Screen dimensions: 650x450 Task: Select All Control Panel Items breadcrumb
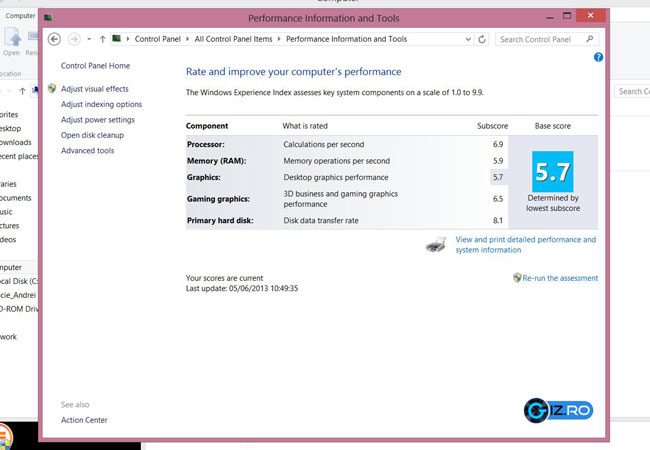tap(233, 39)
